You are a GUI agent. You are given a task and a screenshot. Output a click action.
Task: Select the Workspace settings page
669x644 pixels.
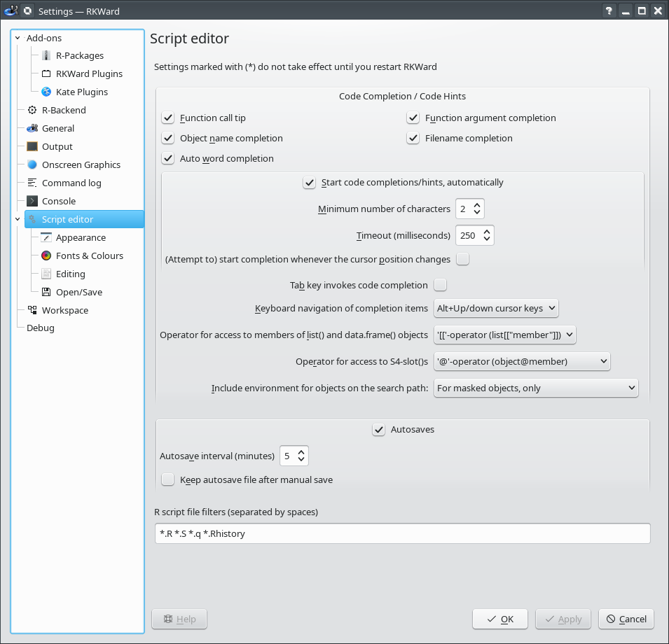65,310
